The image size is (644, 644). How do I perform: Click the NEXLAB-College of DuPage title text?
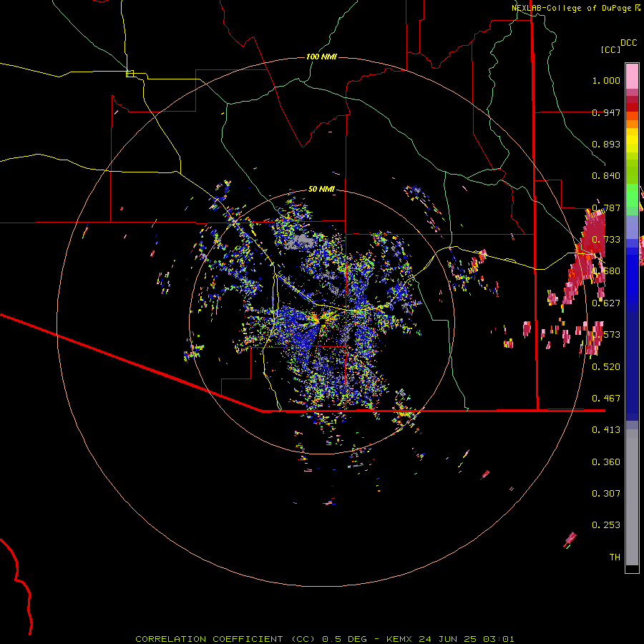(571, 8)
